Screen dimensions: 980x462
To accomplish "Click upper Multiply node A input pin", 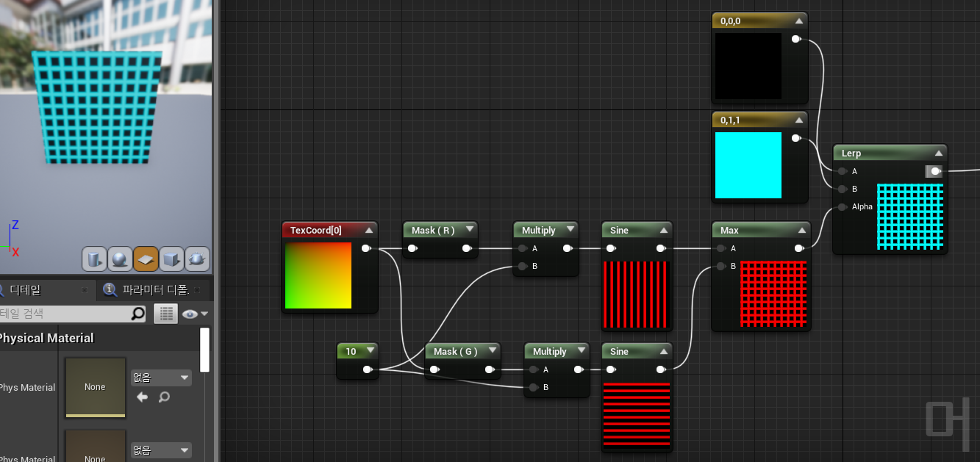I will [x=523, y=248].
